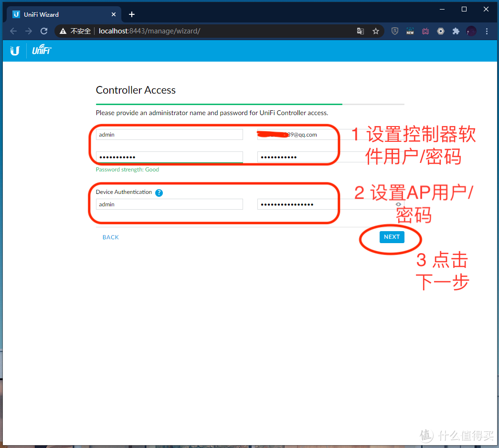Open the shield extension icon
This screenshot has height=448, width=499.
click(395, 31)
